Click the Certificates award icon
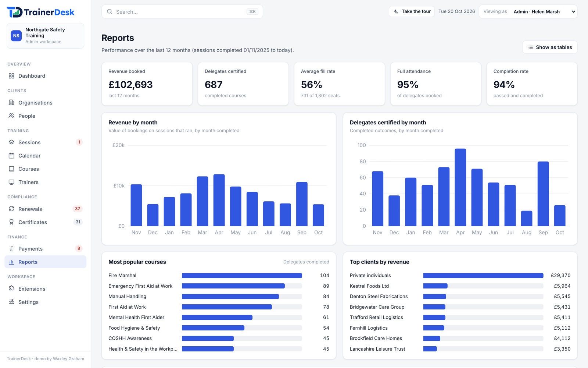The height and width of the screenshot is (368, 588). [x=11, y=222]
